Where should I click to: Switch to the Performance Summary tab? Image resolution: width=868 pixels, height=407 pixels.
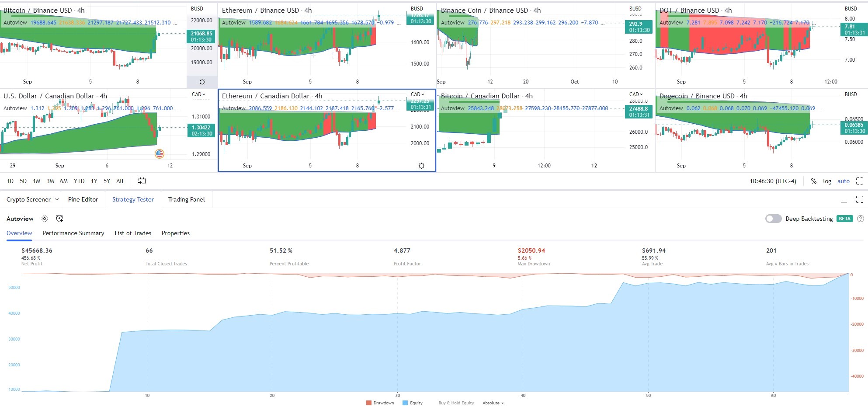pos(73,233)
